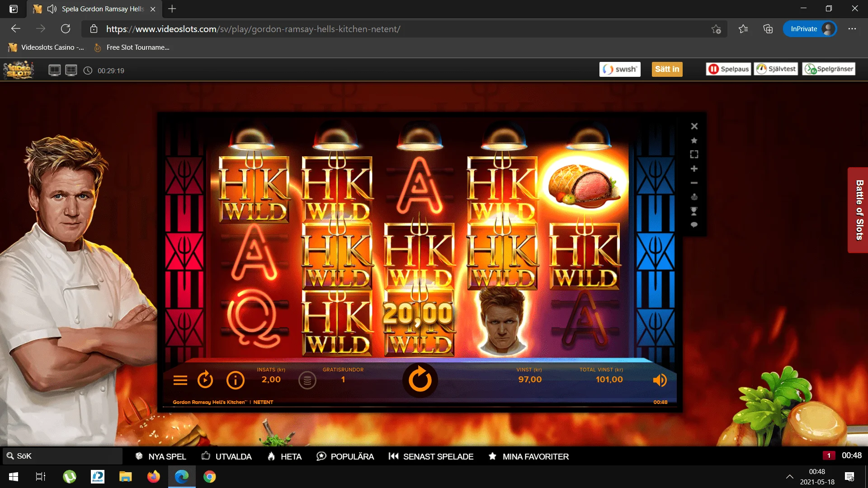Viewport: 868px width, 488px height.
Task: Refresh the current page
Action: pyautogui.click(x=66, y=29)
